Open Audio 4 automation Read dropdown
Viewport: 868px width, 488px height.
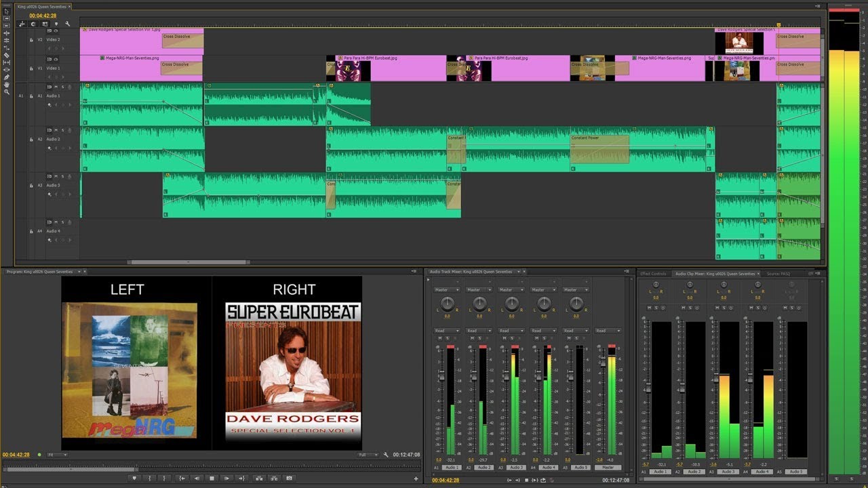point(545,331)
